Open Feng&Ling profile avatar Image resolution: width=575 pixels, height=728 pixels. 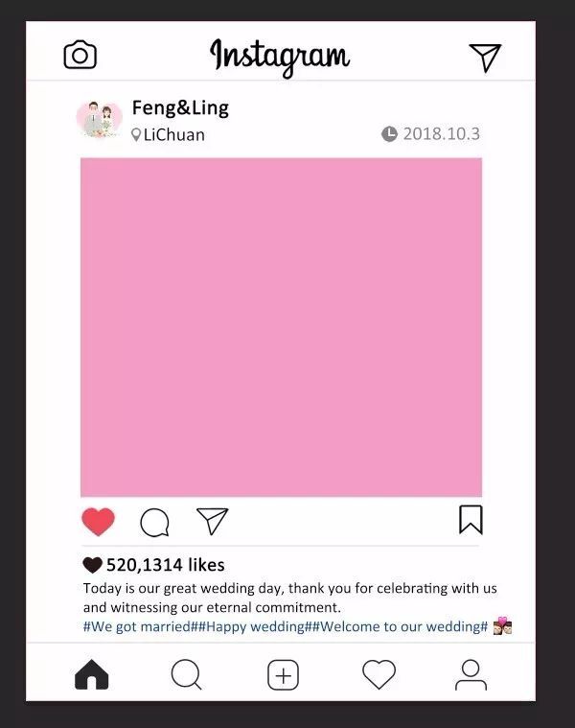point(100,119)
